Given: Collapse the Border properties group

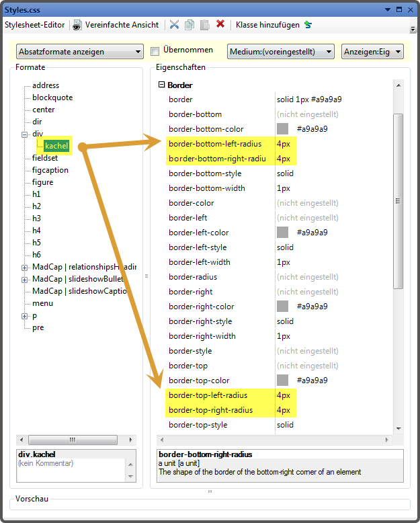Looking at the screenshot, I should point(161,85).
